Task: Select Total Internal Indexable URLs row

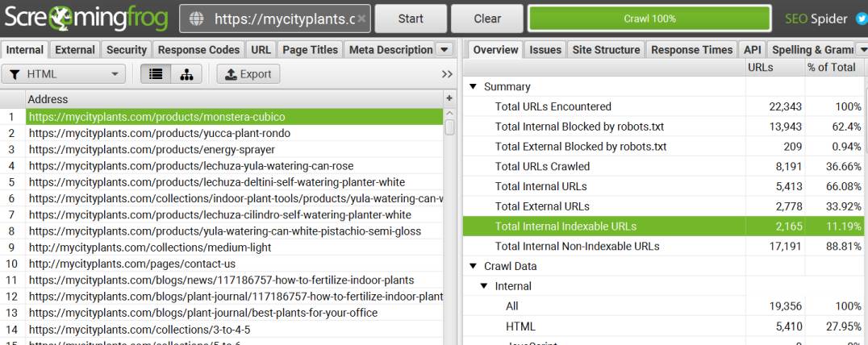Action: tap(663, 226)
